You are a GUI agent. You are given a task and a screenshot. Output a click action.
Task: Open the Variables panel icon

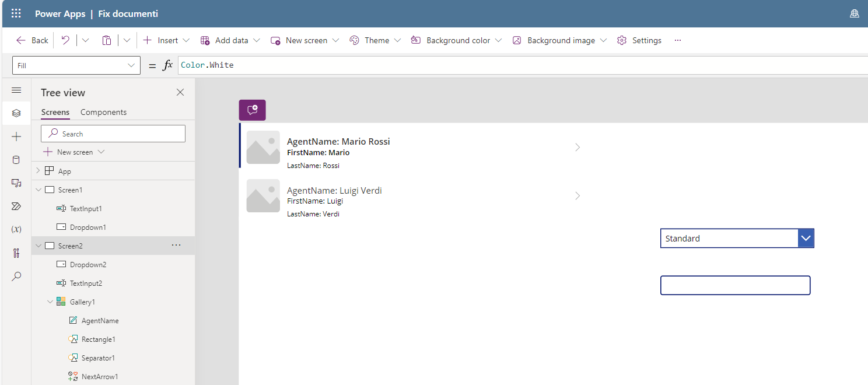tap(16, 229)
